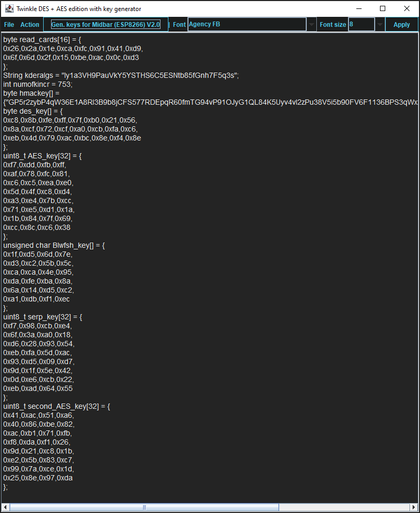Maximize the Twinkle key generator window
The image size is (420, 513).
pos(383,8)
